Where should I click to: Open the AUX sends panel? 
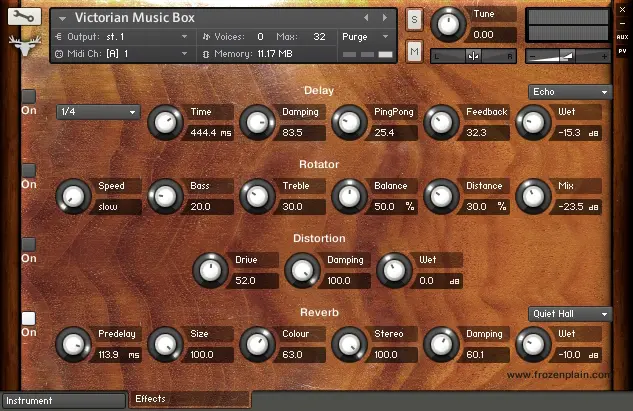point(623,37)
